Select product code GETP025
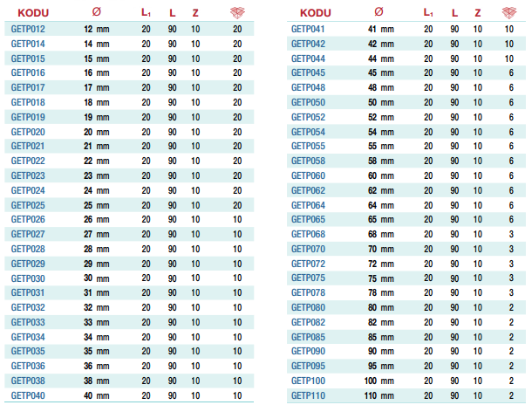This screenshot has width=532, height=405. pos(28,204)
